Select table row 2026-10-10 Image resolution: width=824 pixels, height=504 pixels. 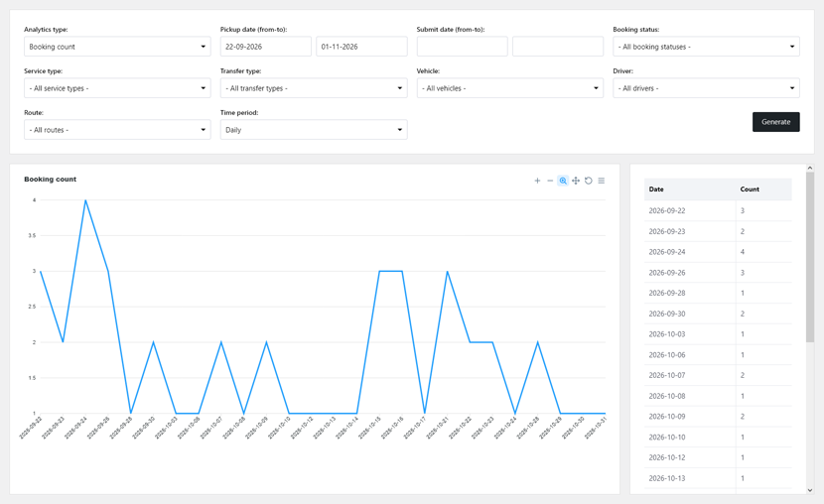(718, 437)
